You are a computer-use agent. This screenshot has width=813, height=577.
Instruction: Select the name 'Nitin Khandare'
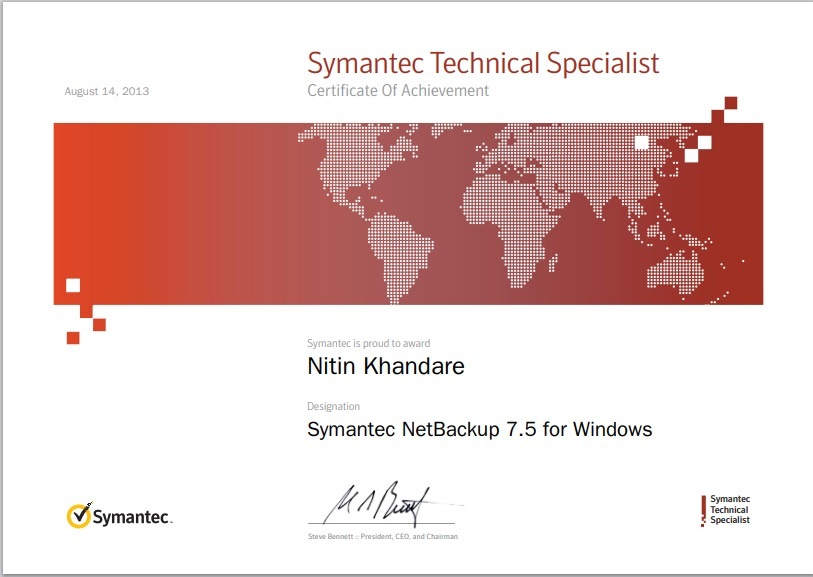[x=386, y=366]
